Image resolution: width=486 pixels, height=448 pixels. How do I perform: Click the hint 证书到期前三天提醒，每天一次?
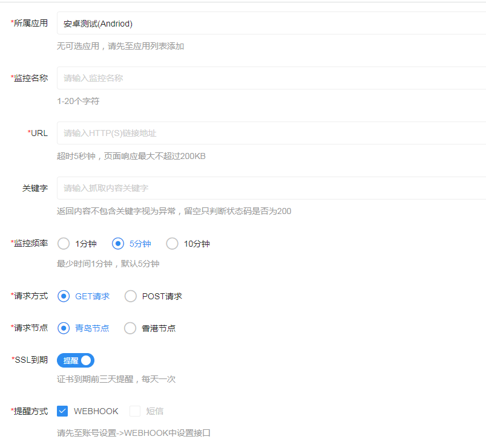click(116, 379)
